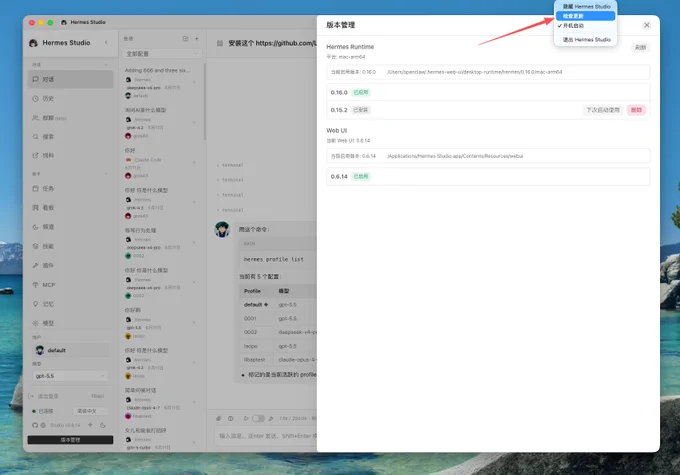
Task: Click the user avatar in the chat message
Action: click(222, 229)
